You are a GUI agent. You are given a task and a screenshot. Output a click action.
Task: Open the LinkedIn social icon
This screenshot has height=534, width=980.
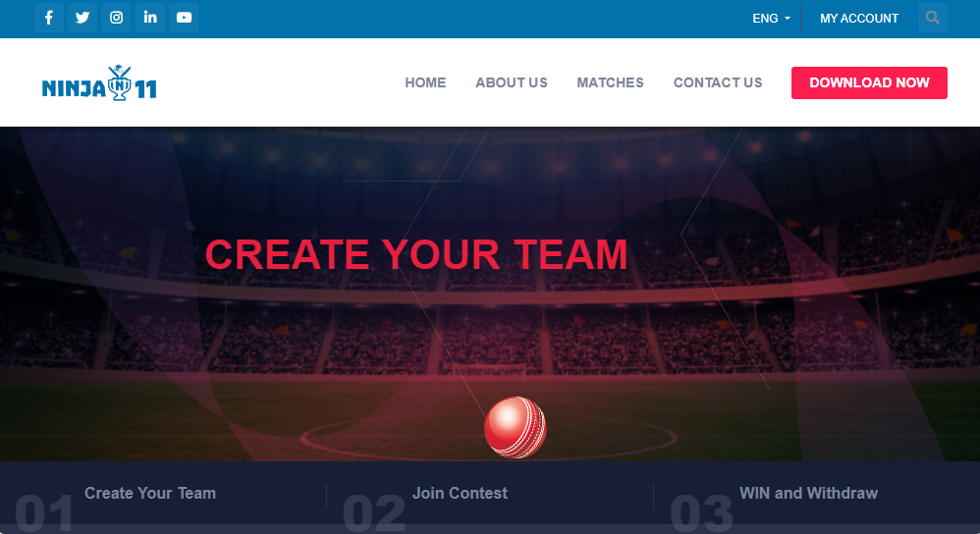150,18
